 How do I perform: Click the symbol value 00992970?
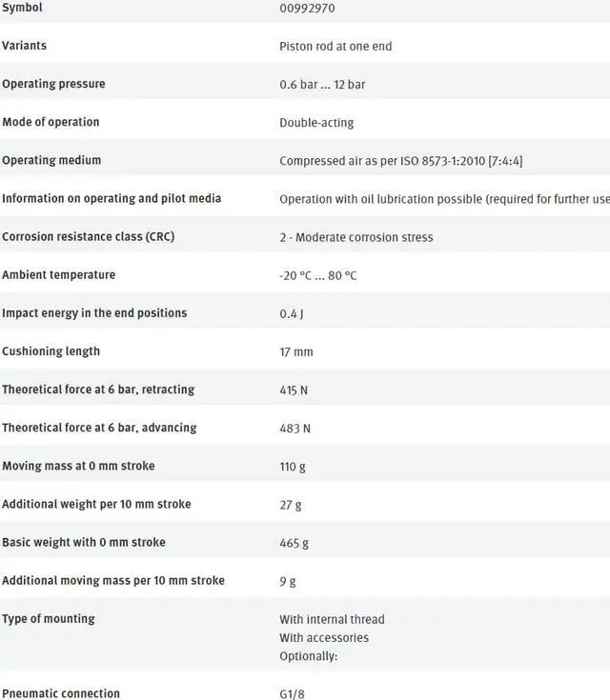pyautogui.click(x=307, y=9)
